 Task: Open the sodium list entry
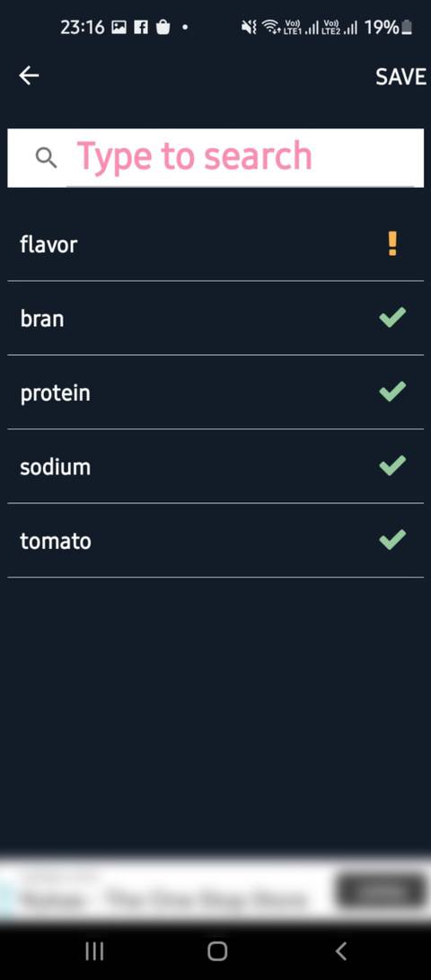click(215, 466)
